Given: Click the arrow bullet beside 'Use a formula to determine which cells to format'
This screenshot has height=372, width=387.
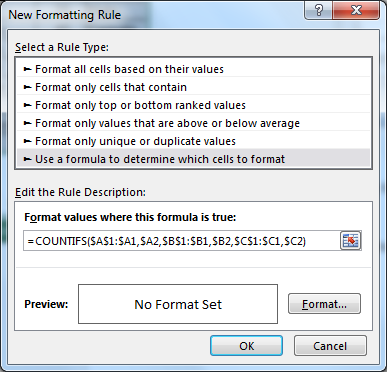Looking at the screenshot, I should pyautogui.click(x=27, y=159).
